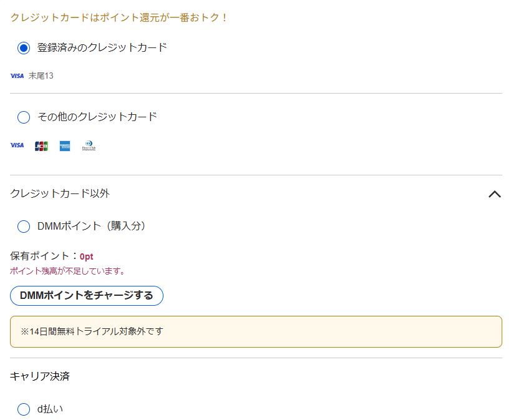Click the 保有ポイント 0pt balance text
Screen dimensions: 511x420
click(x=52, y=256)
